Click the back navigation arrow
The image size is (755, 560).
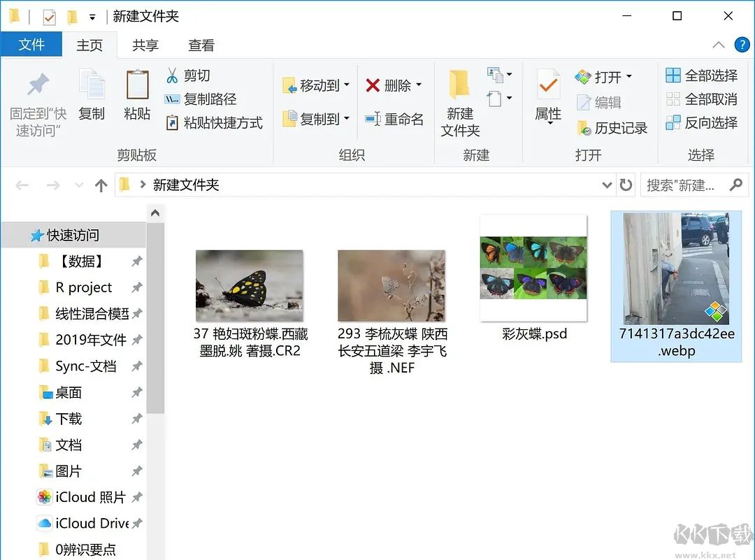click(22, 185)
